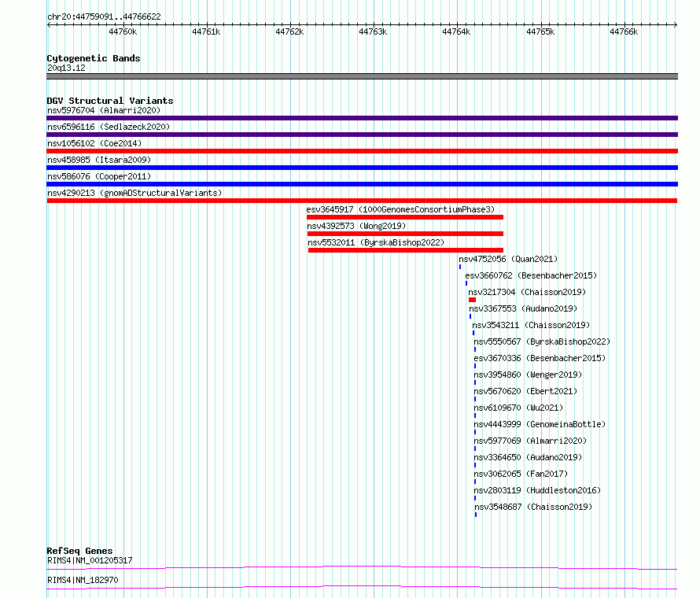Click the gray 20q13.12 cytogenetic band bar
Screen dimensions: 700x598
tap(362, 76)
